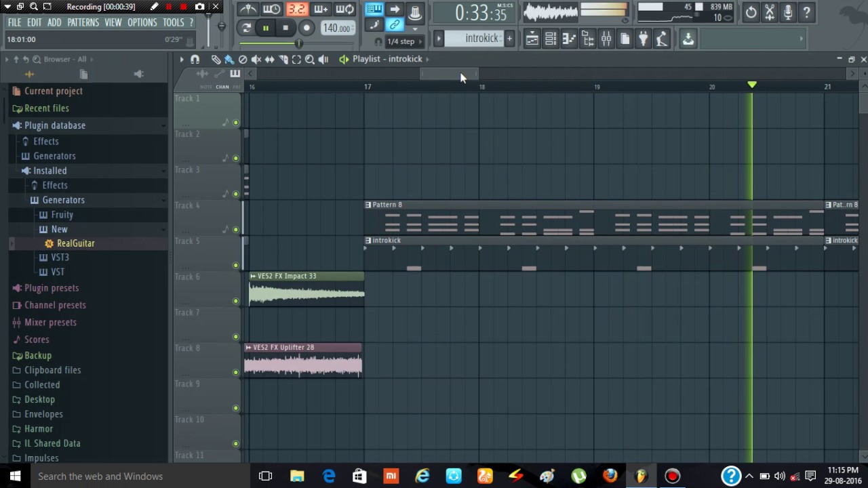Mute Track 1 with green dot

pyautogui.click(x=236, y=123)
